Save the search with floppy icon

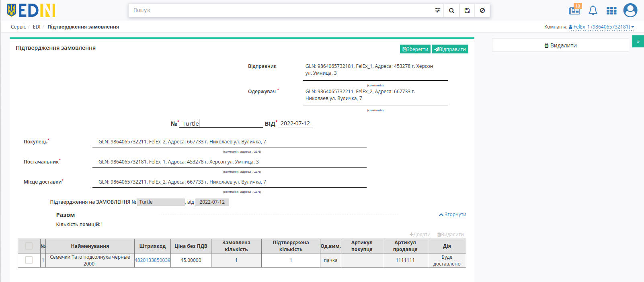coord(467,10)
